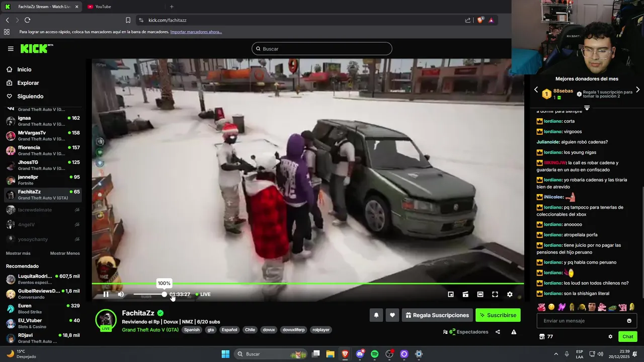Open recommended GuibelReviewsD channel
The image size is (644, 362).
[x=43, y=294]
